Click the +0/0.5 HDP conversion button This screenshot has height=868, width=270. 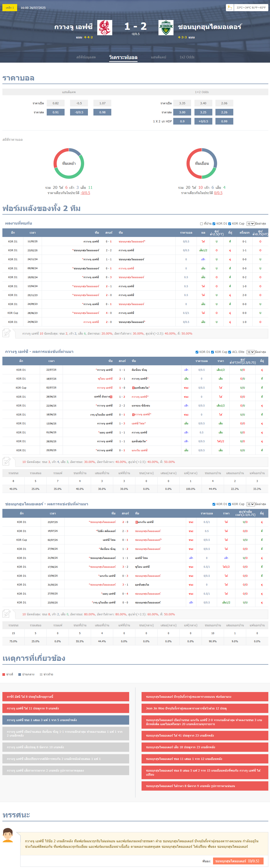pyautogui.click(x=203, y=121)
